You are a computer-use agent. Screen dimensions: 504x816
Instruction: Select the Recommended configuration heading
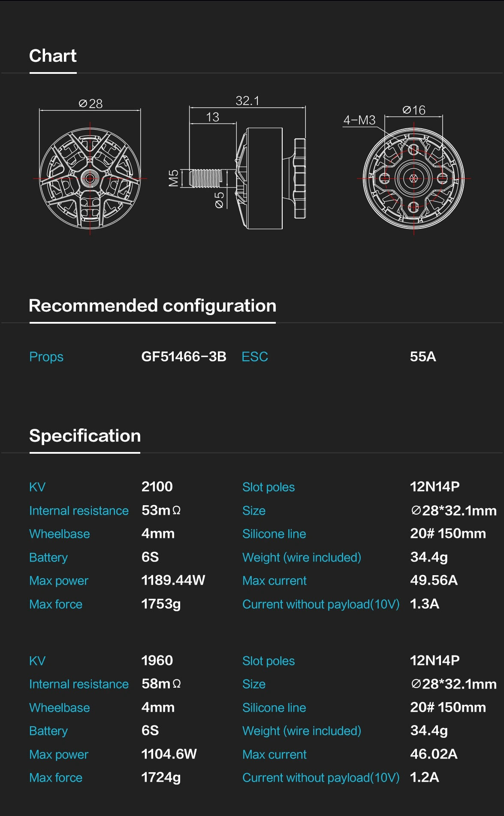[152, 306]
